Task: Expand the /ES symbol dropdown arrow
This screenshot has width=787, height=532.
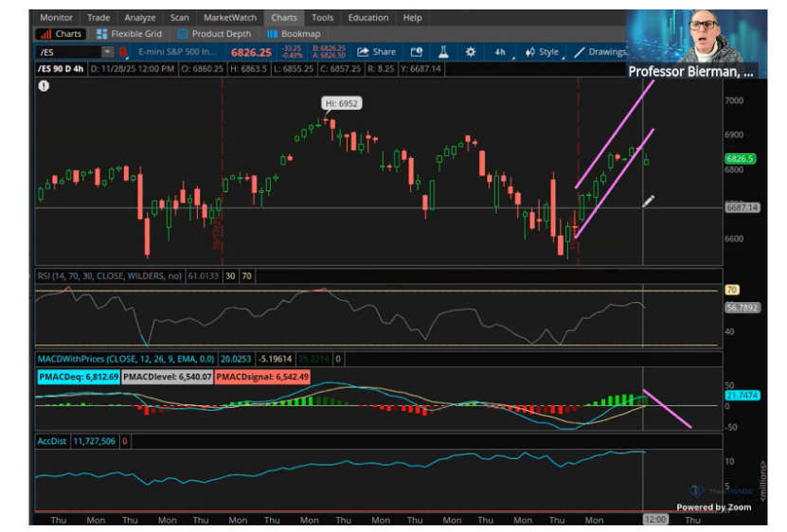Action: point(107,52)
